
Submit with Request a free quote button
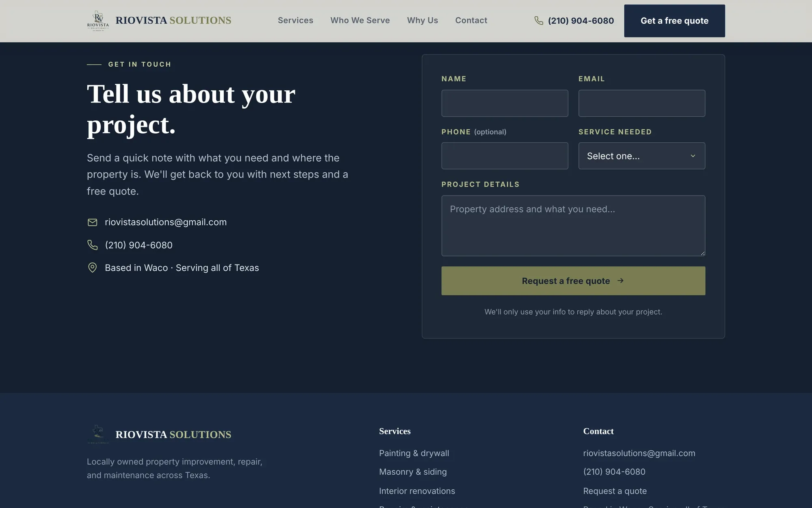click(x=573, y=281)
